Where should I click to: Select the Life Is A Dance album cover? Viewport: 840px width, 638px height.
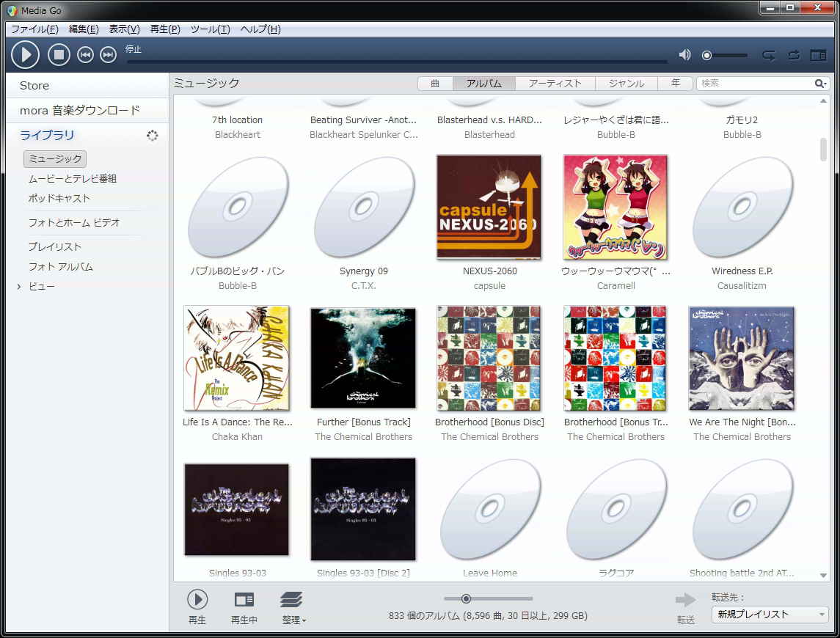click(x=236, y=358)
